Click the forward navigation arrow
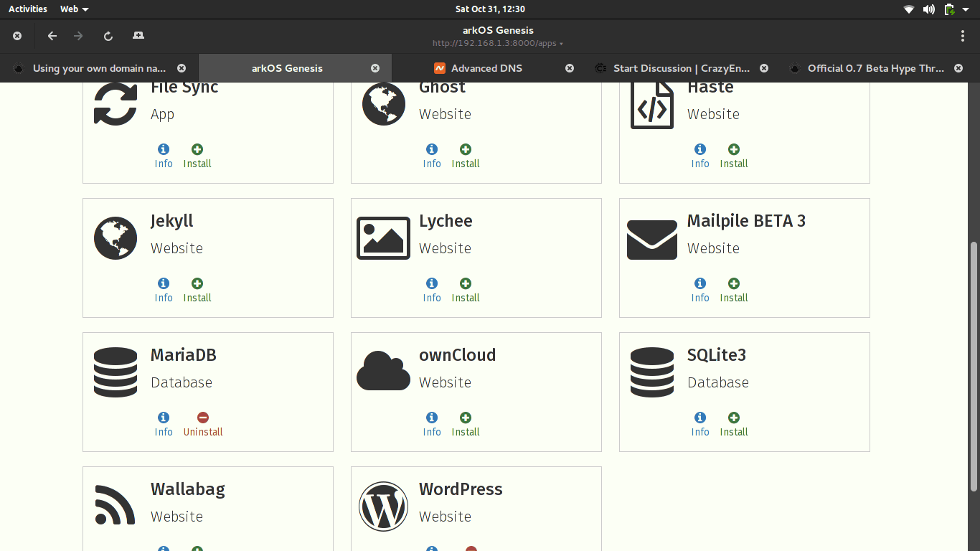 (x=79, y=36)
